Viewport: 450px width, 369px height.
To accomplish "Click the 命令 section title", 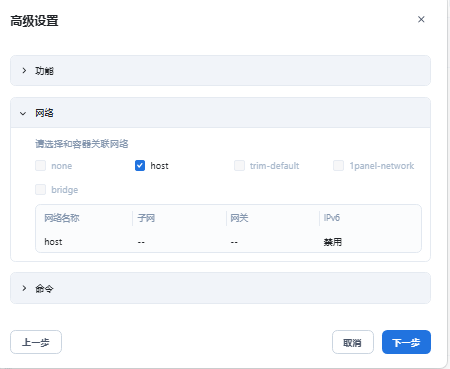I will (44, 288).
